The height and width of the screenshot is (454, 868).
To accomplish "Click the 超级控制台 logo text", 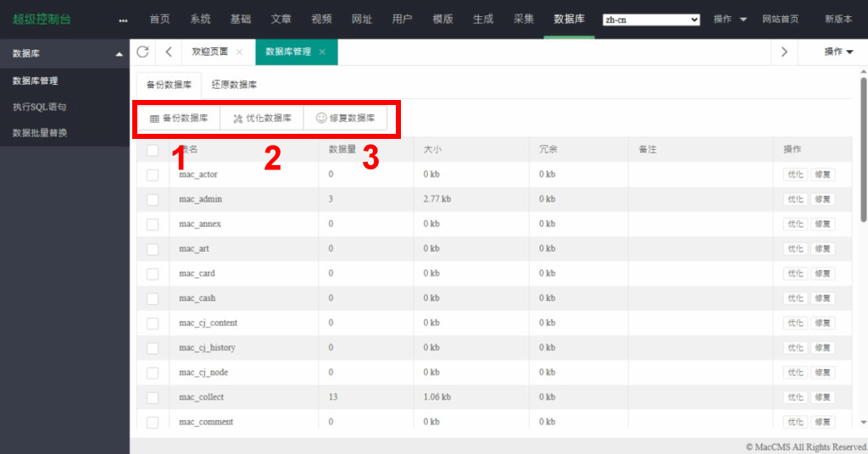I will (42, 19).
